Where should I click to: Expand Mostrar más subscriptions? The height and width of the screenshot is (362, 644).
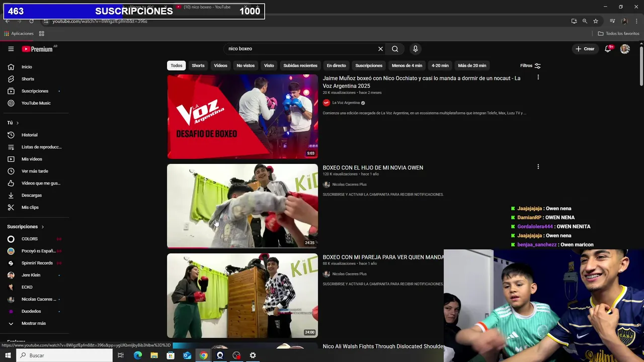[34, 323]
